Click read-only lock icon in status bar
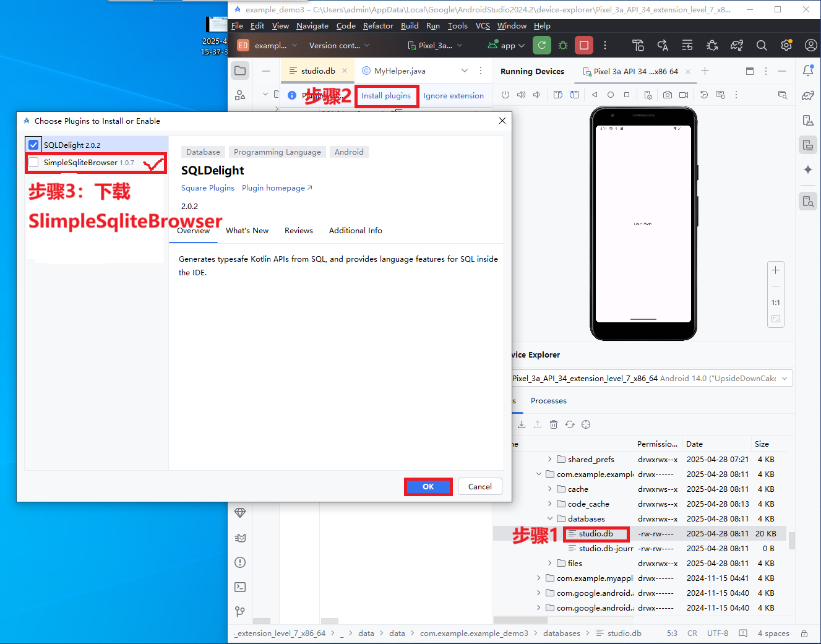This screenshot has height=644, width=821. 804,633
